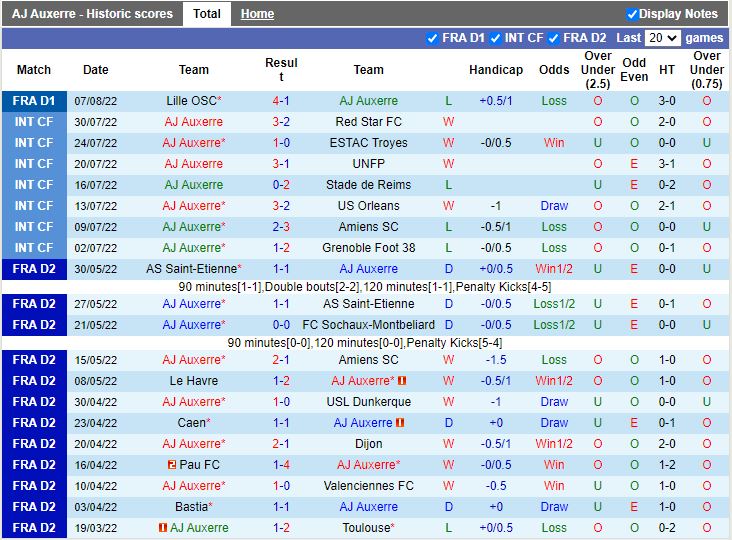Open US Orleans team link
Screen dimensions: 732x540
pyautogui.click(x=368, y=206)
